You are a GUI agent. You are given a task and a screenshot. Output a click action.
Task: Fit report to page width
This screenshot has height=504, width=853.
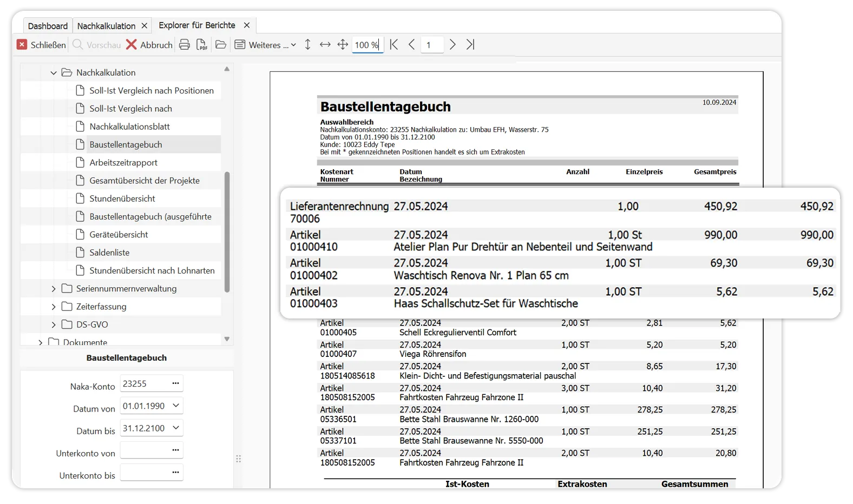pos(325,45)
